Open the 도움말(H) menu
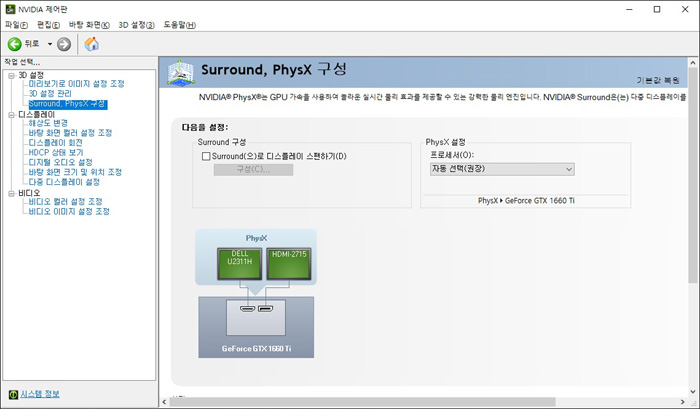 click(x=179, y=25)
